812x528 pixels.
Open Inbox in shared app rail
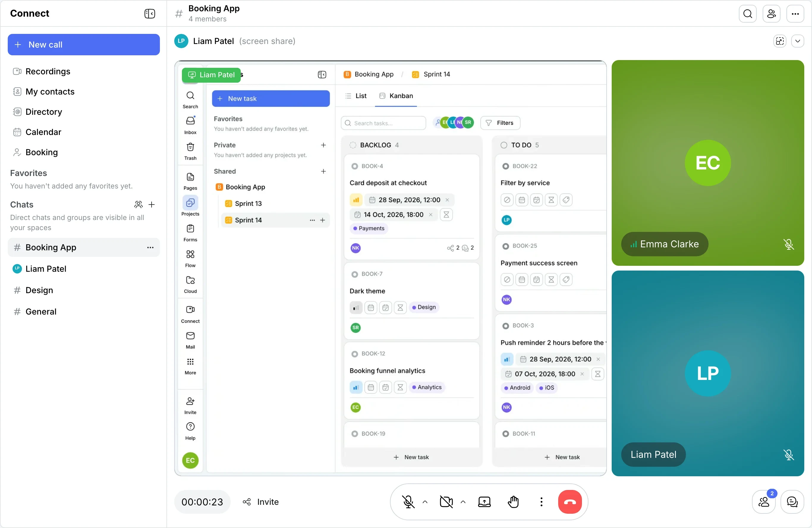[190, 125]
